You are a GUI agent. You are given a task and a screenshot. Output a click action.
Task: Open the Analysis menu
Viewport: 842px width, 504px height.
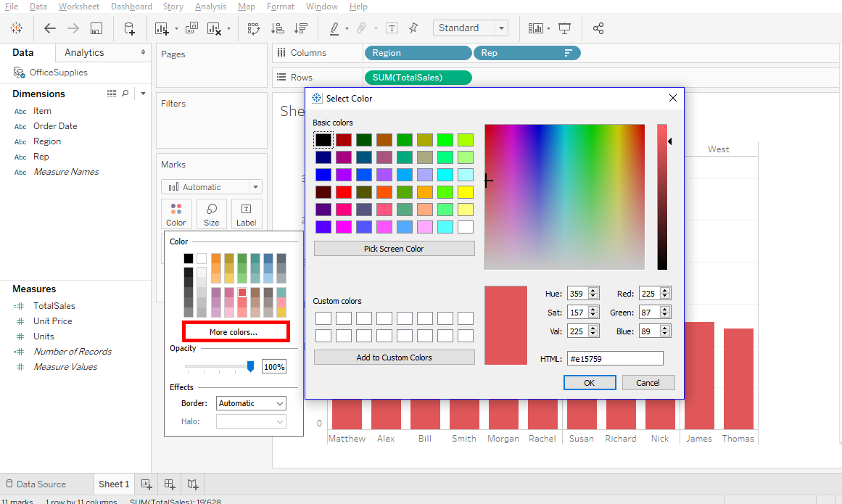210,7
